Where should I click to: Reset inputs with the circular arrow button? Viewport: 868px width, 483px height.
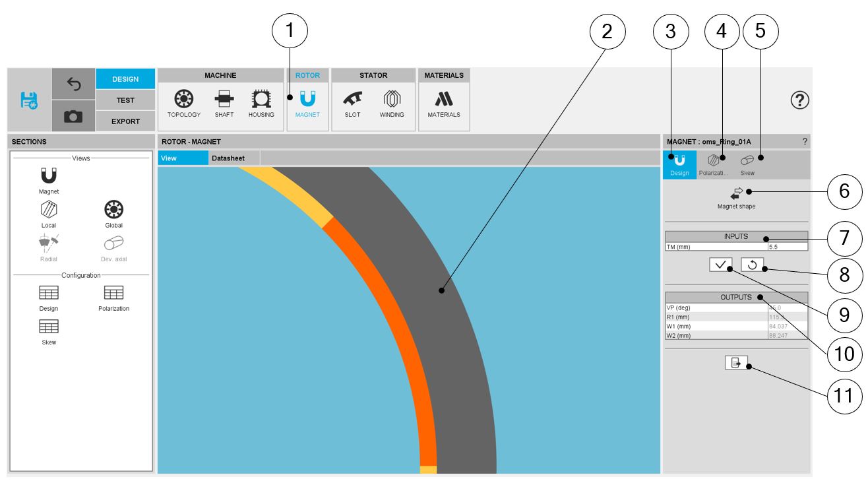click(x=753, y=265)
